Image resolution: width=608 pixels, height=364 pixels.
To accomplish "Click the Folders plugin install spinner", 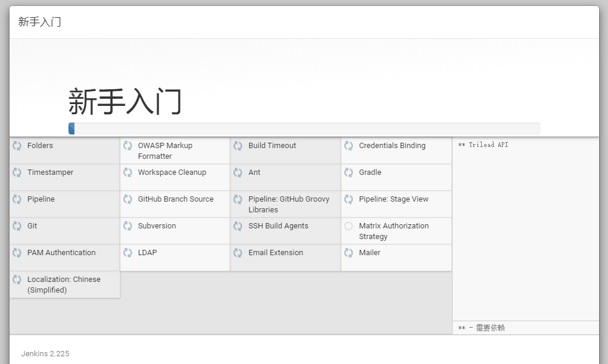I will click(x=16, y=145).
